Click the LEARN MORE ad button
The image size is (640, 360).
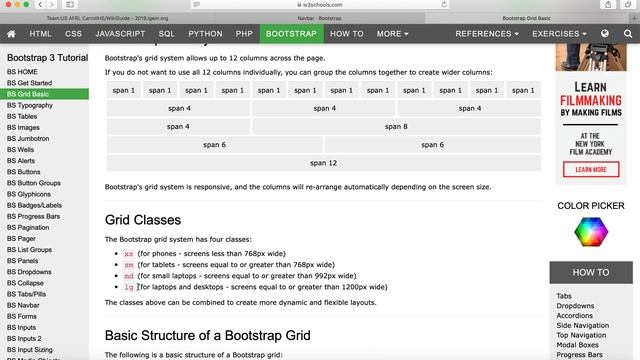(x=591, y=169)
